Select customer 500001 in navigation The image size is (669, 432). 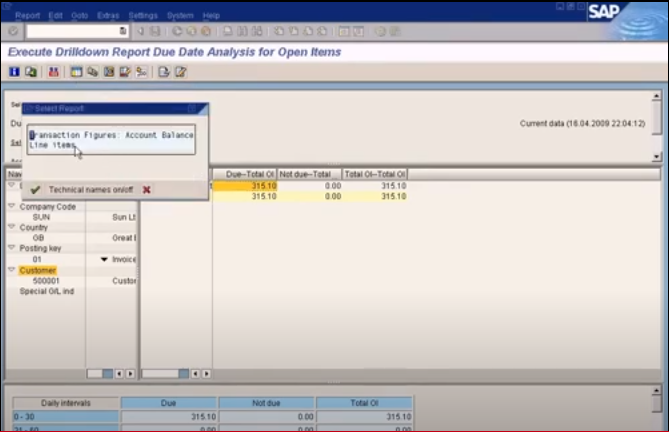46,281
